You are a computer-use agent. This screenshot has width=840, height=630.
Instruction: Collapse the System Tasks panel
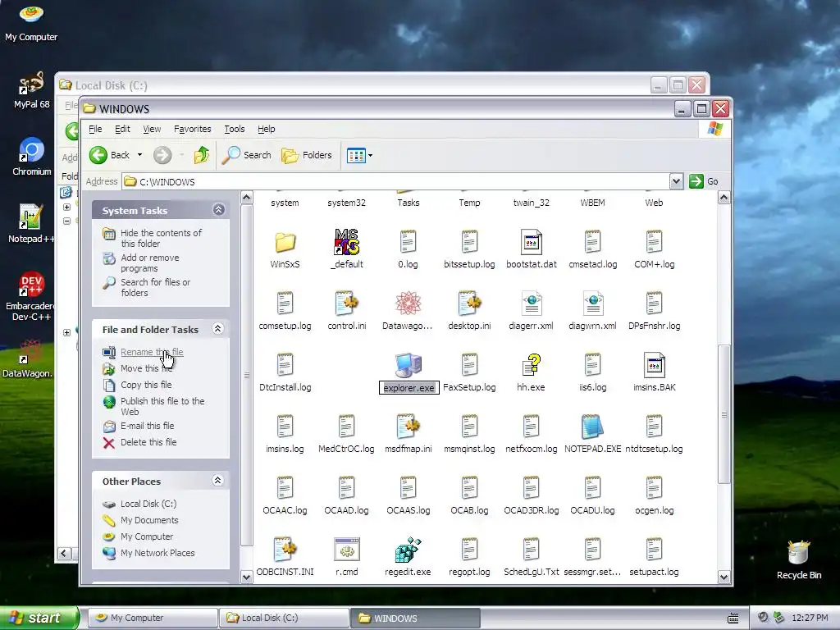coord(218,210)
